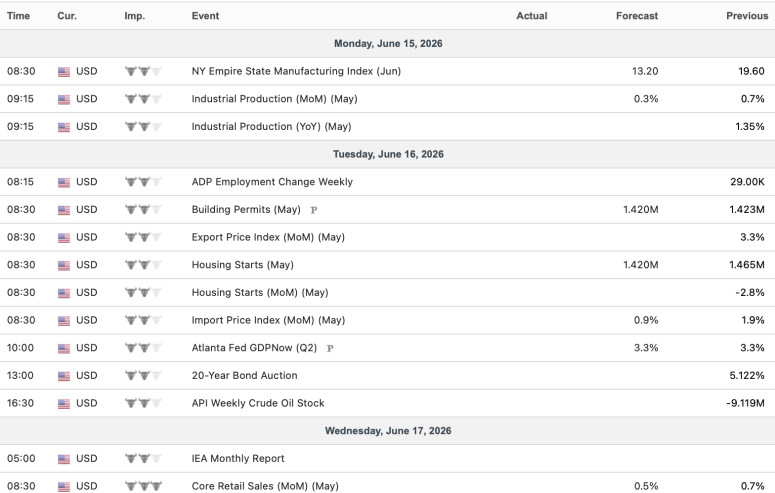Click importance bulls in Building Permits row
This screenshot has width=775, height=493.
[x=143, y=210]
